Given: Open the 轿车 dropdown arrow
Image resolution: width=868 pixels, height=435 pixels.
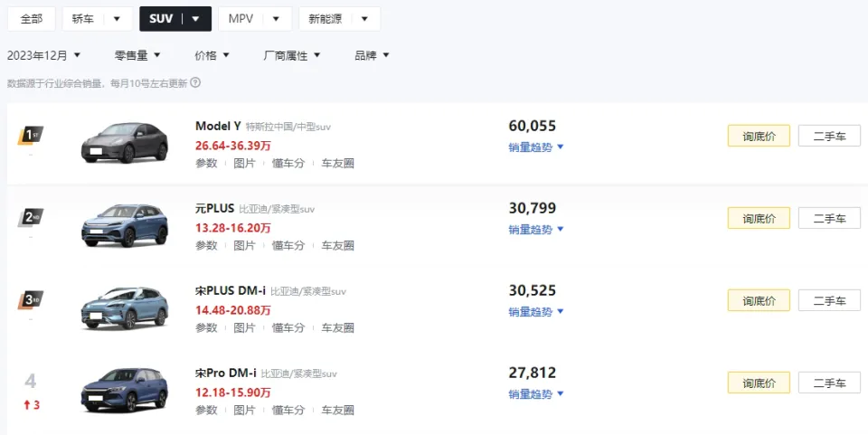Looking at the screenshot, I should pyautogui.click(x=117, y=19).
